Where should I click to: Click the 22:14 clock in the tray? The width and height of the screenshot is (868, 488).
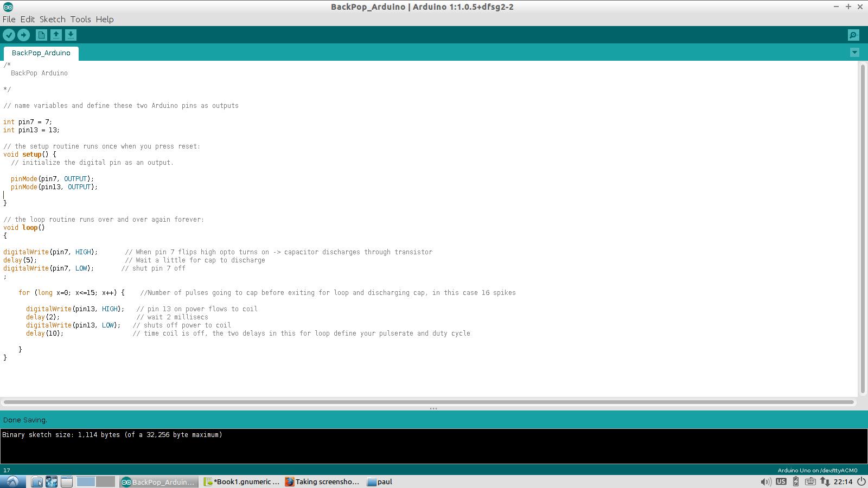tap(843, 481)
